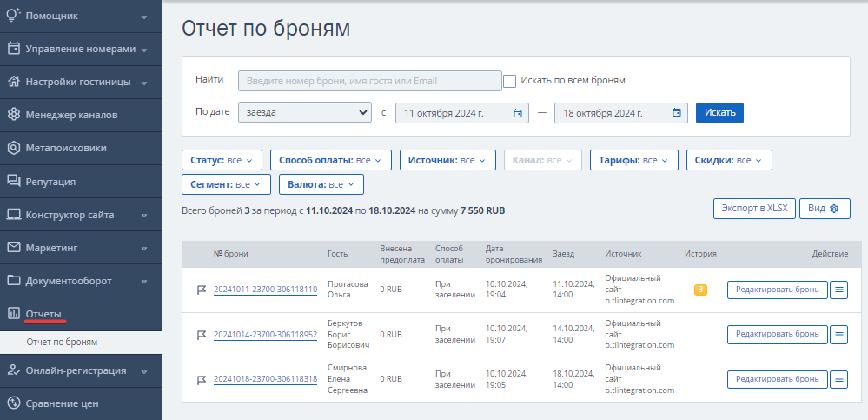Image resolution: width=868 pixels, height=420 pixels.
Task: Click the Дата бронирования column header
Action: point(514,254)
